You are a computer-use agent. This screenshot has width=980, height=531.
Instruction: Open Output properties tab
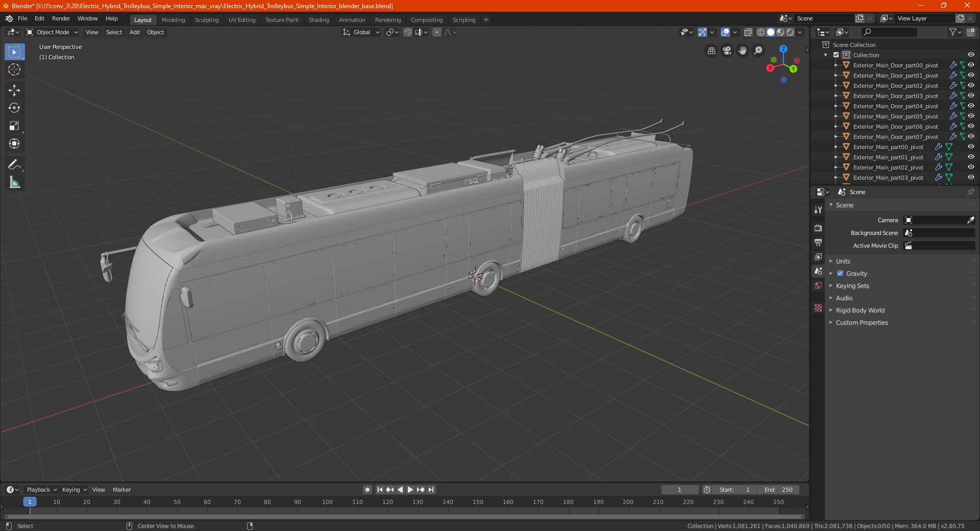point(818,242)
